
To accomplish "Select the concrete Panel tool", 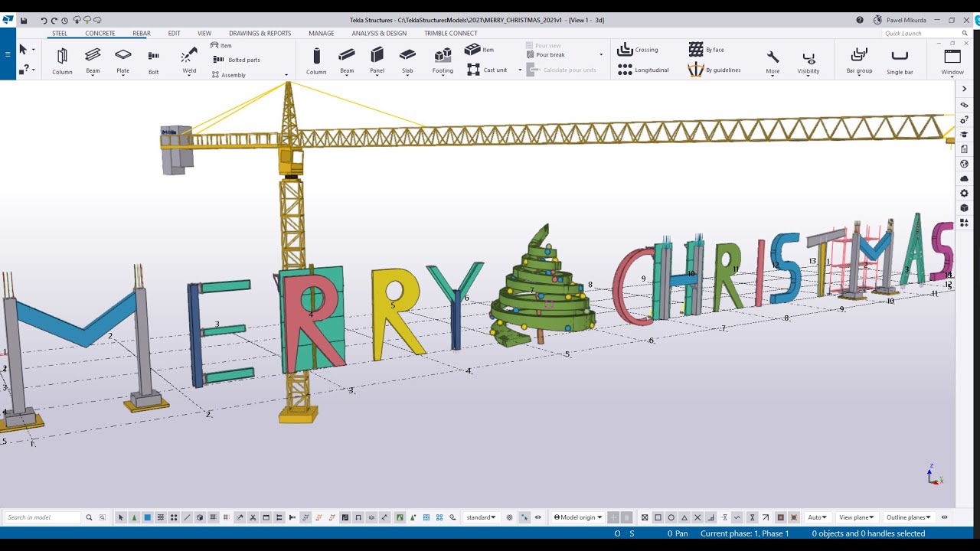I will (377, 61).
